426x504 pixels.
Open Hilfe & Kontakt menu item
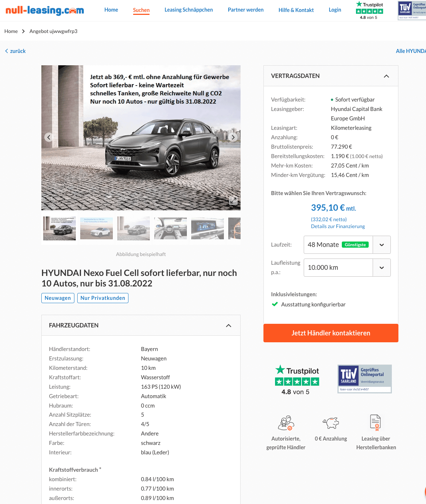296,10
